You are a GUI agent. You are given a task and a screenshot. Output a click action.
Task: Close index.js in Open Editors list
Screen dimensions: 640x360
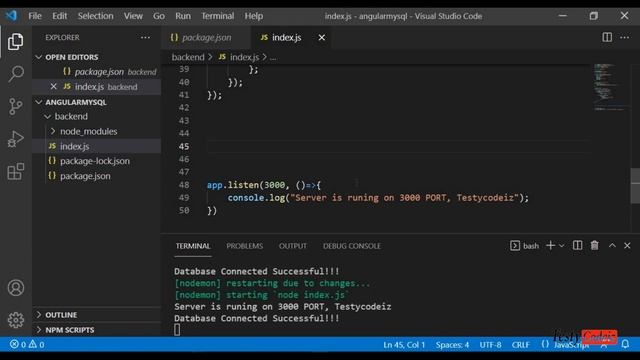click(x=53, y=87)
